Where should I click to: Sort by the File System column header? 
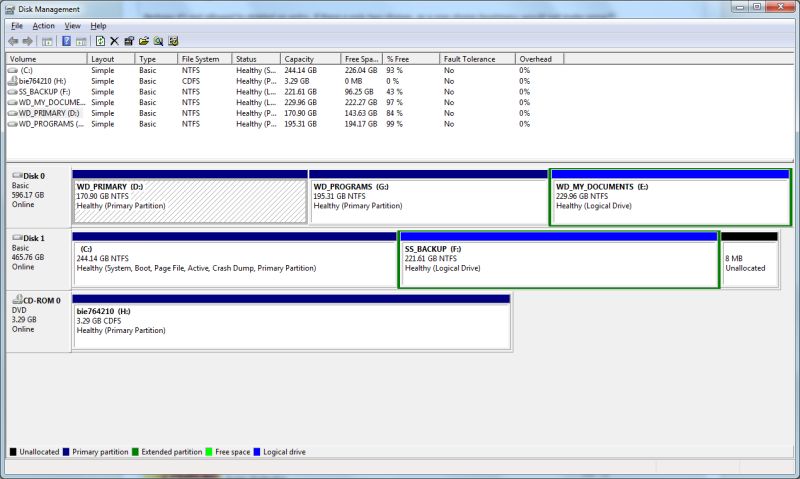click(x=205, y=59)
